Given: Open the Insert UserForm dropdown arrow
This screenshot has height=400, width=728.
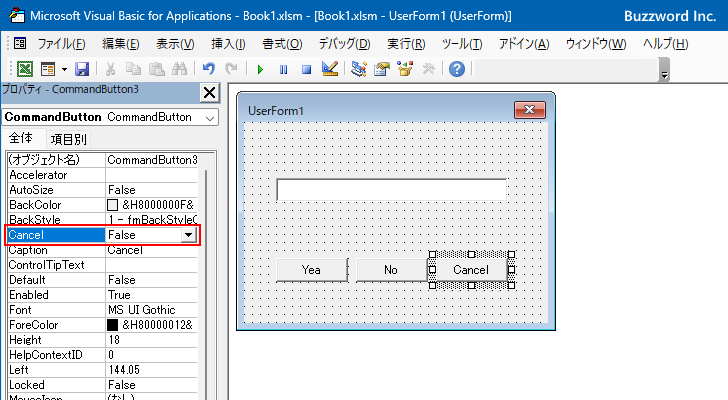Looking at the screenshot, I should (64, 70).
